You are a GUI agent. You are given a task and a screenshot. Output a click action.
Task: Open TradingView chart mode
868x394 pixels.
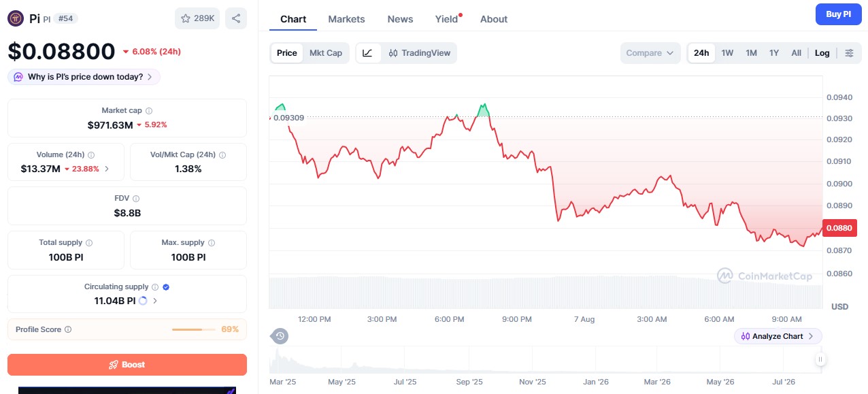(420, 53)
